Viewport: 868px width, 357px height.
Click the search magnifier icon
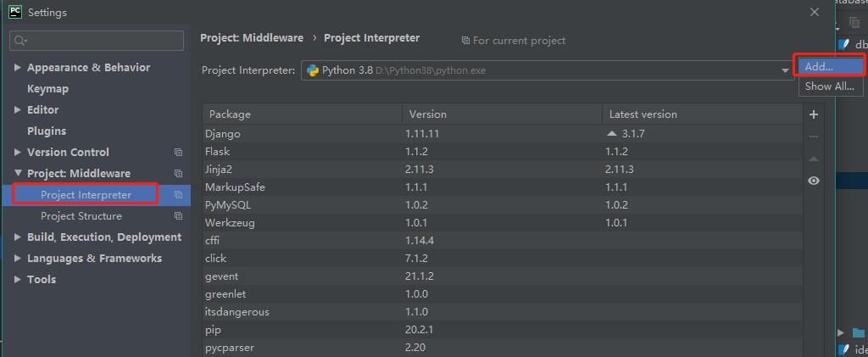click(x=20, y=41)
